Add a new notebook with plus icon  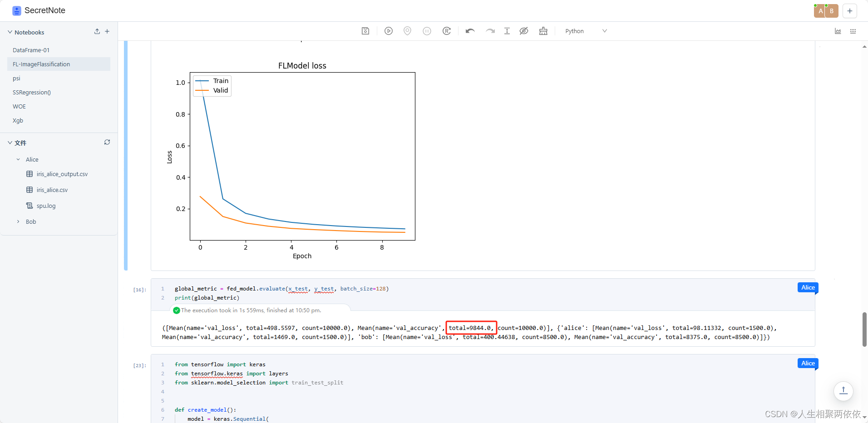107,31
